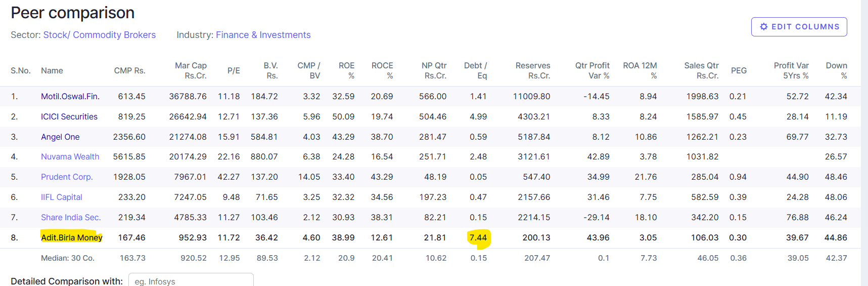868x286 pixels.
Task: Select highlighted Debt/Eq value 7.44
Action: pos(478,237)
